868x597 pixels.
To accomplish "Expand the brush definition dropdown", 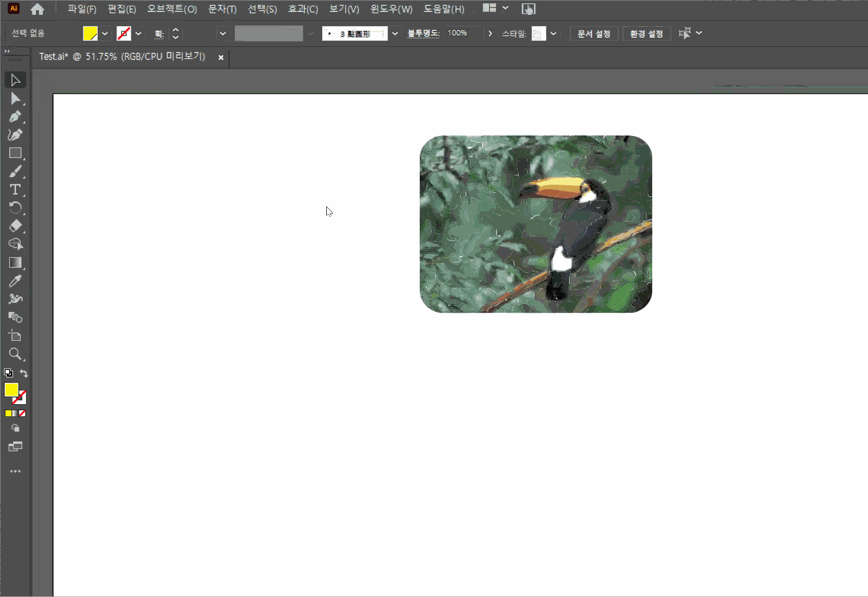I will (x=395, y=34).
